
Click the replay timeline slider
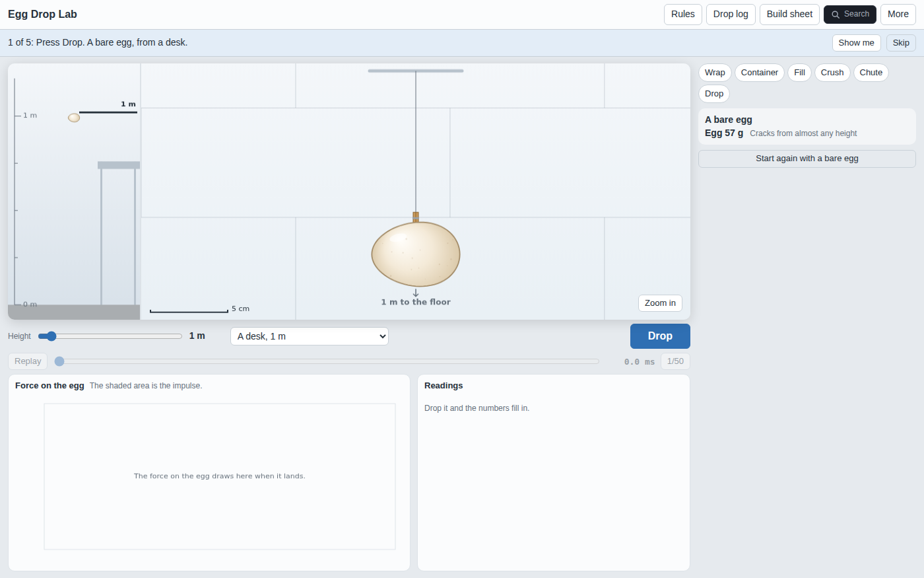(x=327, y=361)
